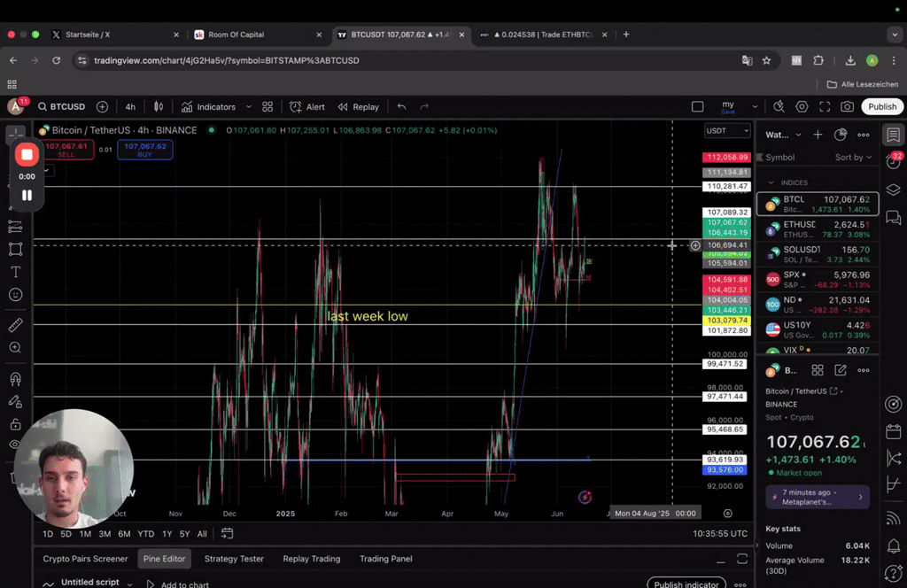This screenshot has width=907, height=588.
Task: Open the Metaplanet news item
Action: [x=818, y=497]
